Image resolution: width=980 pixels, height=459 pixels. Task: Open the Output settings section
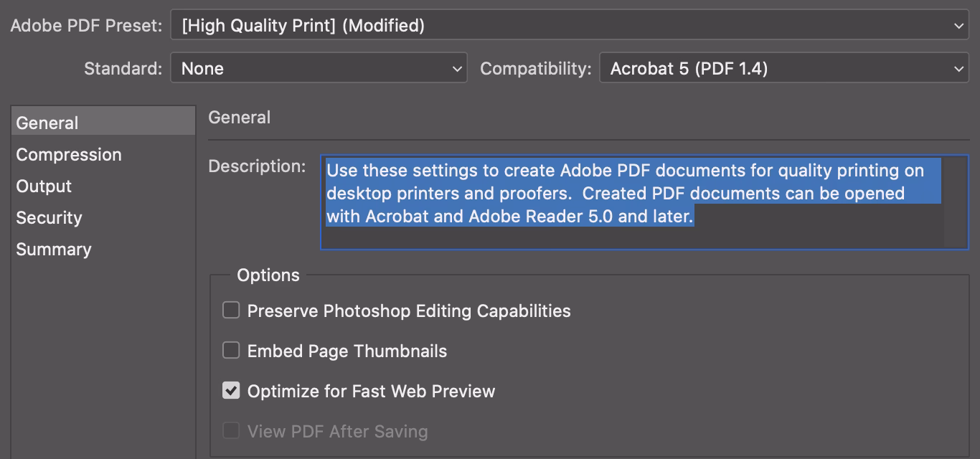click(43, 186)
